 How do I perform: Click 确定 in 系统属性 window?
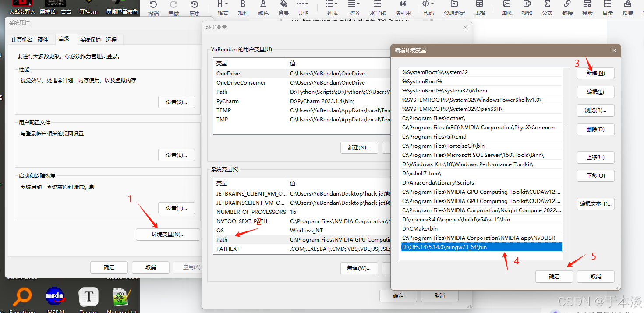pos(109,267)
